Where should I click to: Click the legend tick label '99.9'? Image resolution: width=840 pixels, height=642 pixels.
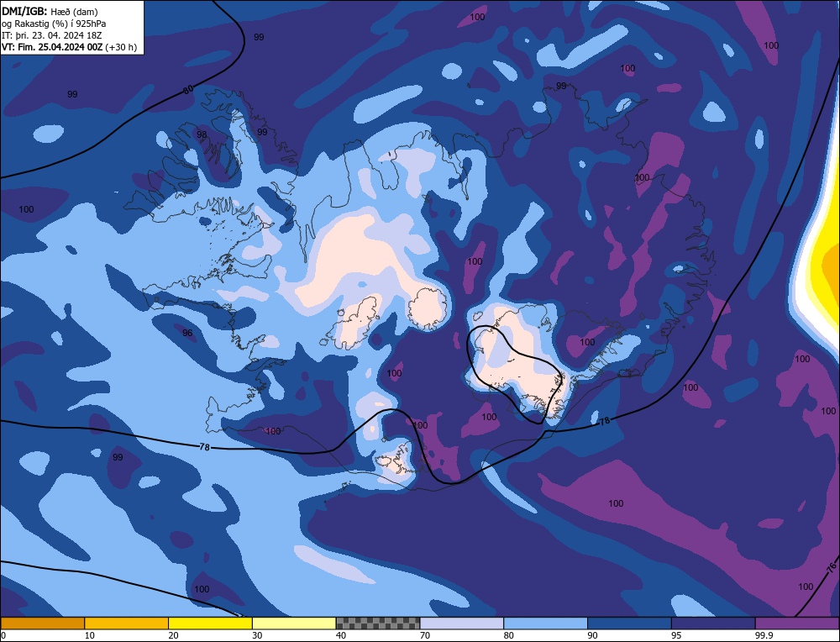[x=764, y=635]
